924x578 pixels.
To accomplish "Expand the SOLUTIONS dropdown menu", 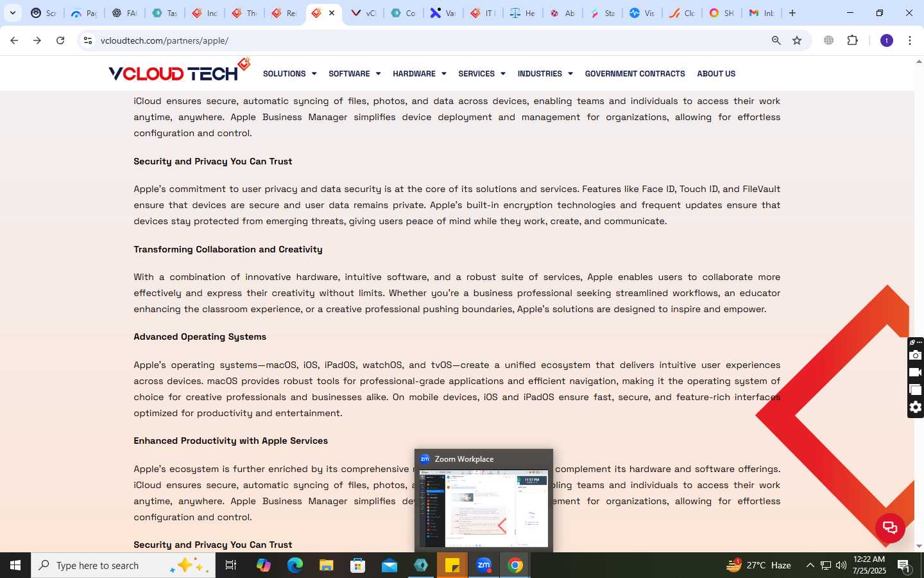I will [x=289, y=74].
